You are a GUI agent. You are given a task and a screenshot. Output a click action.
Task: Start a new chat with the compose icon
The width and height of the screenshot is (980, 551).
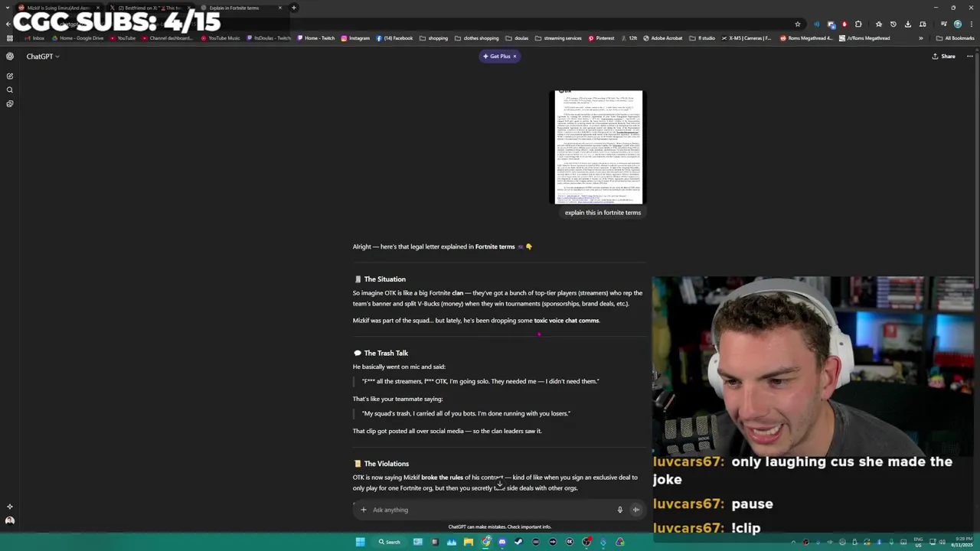(10, 76)
